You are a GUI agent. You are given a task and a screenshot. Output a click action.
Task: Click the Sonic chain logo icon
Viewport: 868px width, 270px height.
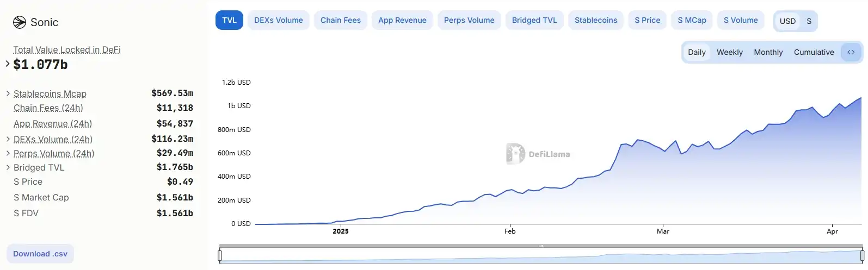coord(20,22)
